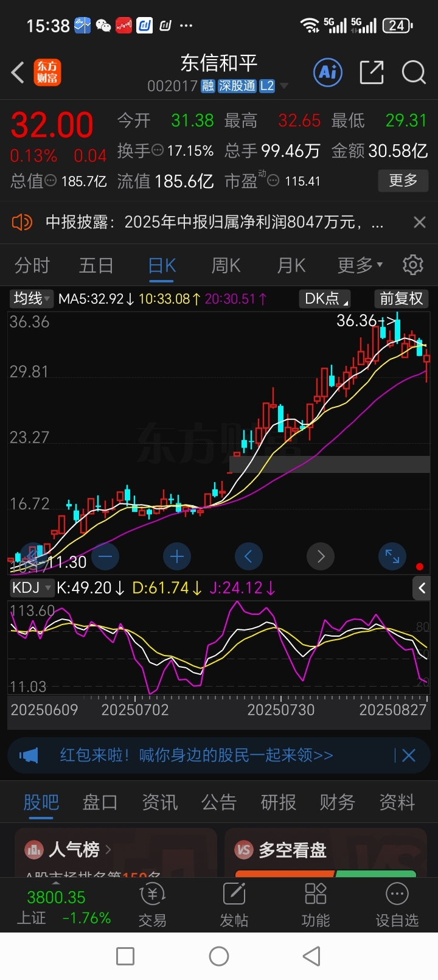Tap the 总值 info icon
The width and height of the screenshot is (438, 980).
(x=51, y=181)
